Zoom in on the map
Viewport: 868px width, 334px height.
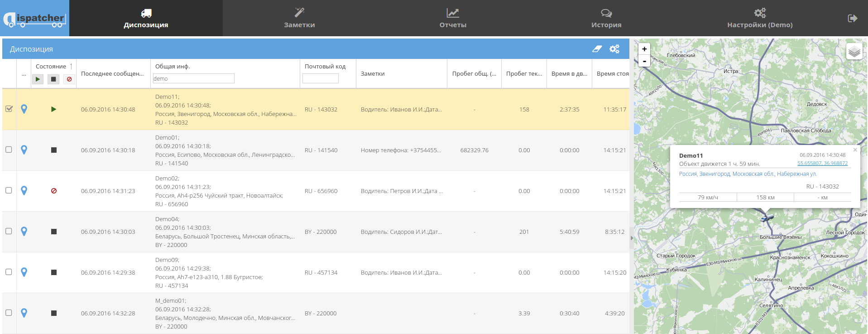[644, 49]
